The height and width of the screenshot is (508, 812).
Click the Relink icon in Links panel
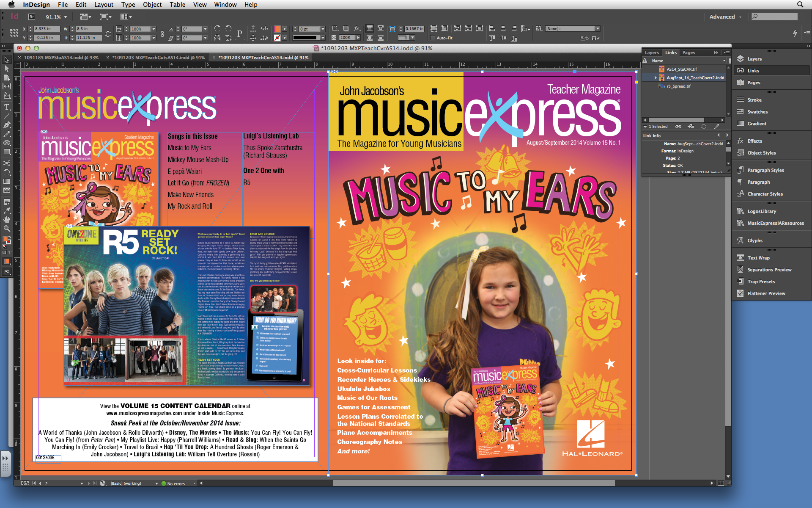coord(678,127)
